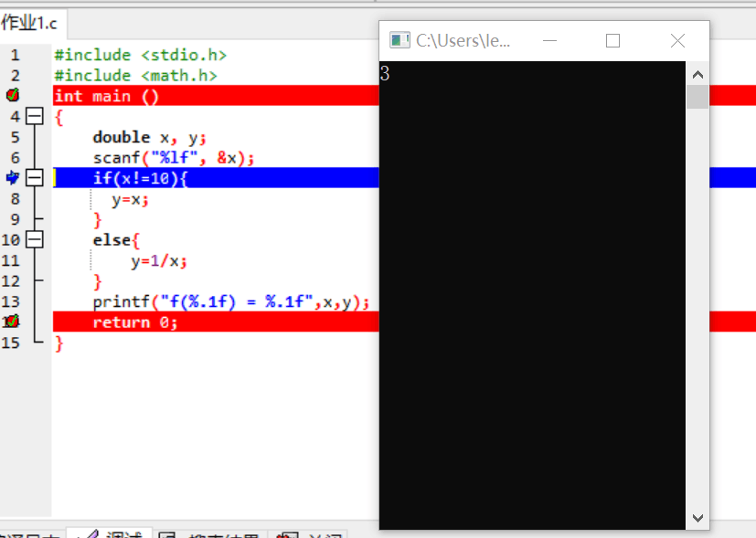Viewport: 756px width, 538px height.
Task: Click line number 13 in the gutter
Action: pos(10,301)
